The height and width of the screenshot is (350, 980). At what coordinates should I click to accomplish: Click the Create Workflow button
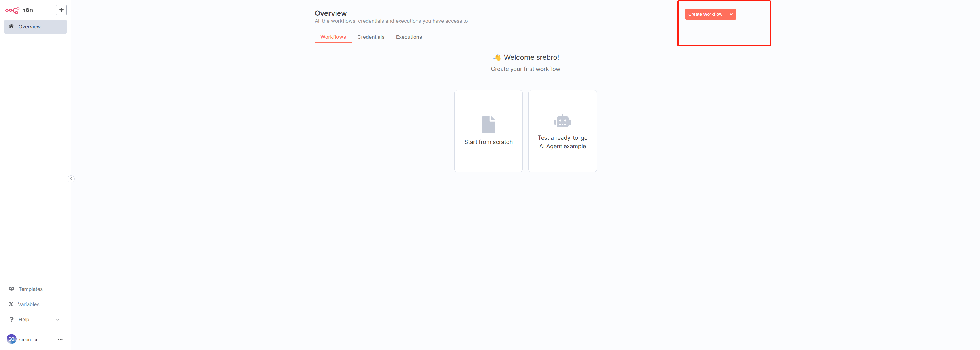(x=705, y=14)
